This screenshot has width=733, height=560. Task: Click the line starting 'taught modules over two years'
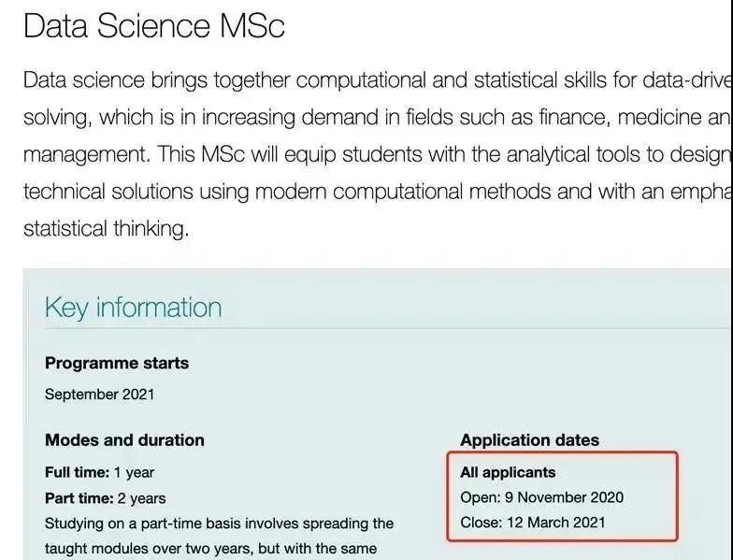click(x=210, y=548)
